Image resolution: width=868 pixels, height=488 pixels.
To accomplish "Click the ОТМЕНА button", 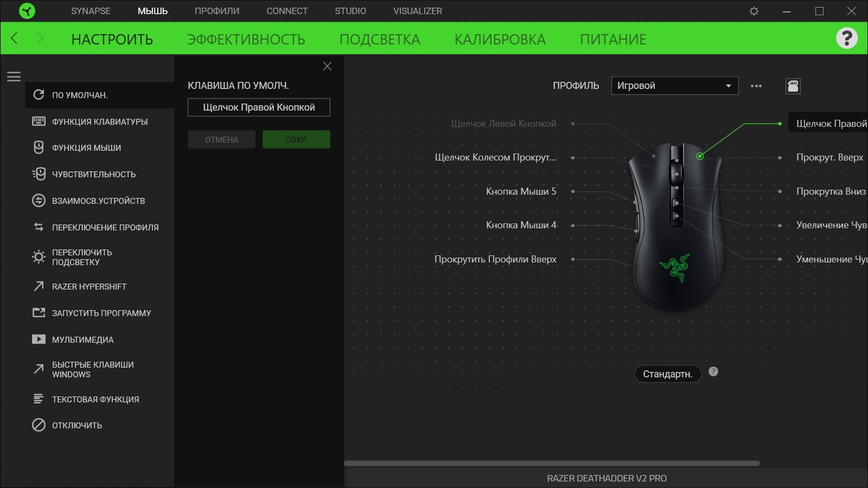I will tap(221, 139).
